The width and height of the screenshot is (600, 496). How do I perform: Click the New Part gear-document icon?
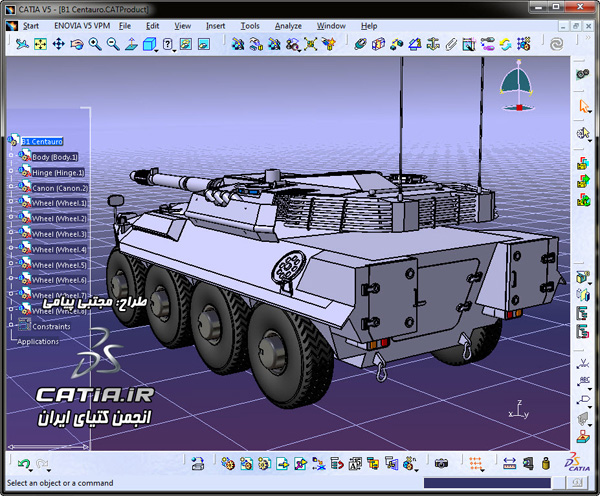[264, 463]
